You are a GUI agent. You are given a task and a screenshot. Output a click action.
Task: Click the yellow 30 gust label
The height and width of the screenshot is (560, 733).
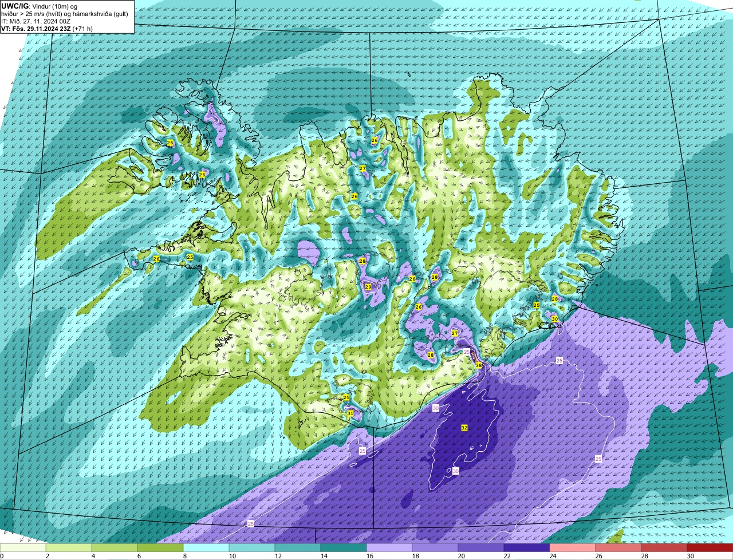[x=554, y=319]
